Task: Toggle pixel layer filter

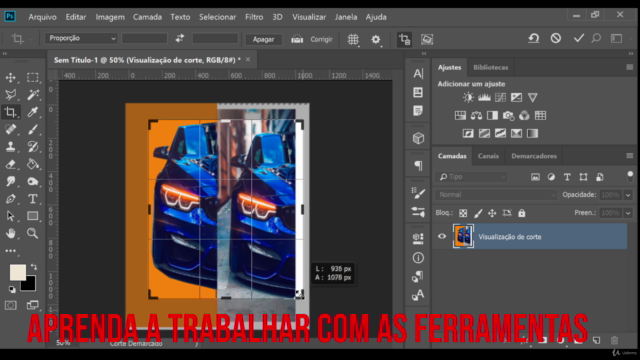Action: [x=535, y=177]
